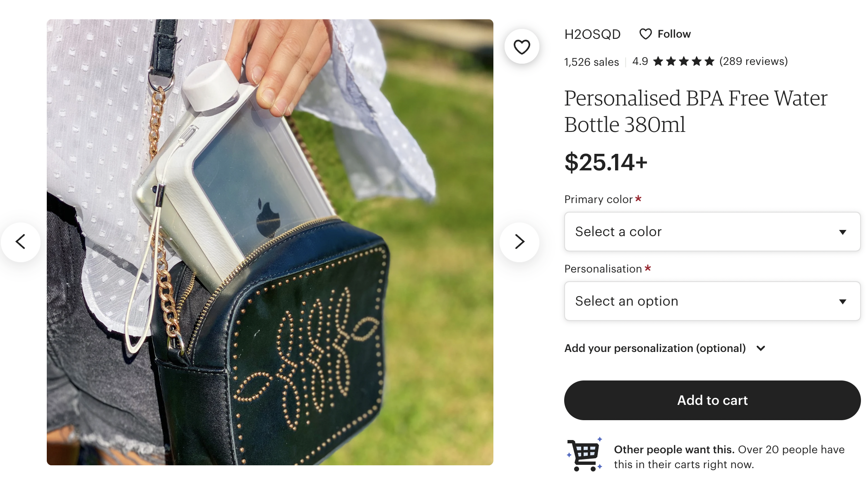
Task: Click the Select a color dropdown arrow
Action: [x=842, y=232]
